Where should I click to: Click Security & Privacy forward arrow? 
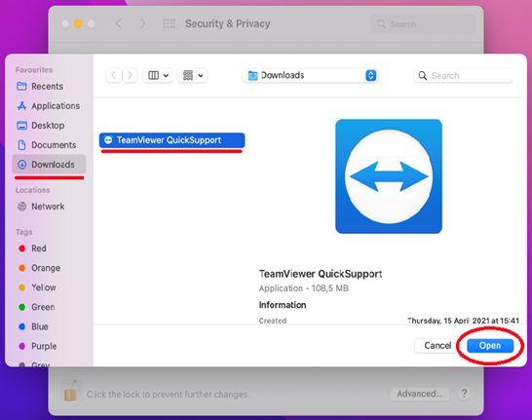[143, 23]
